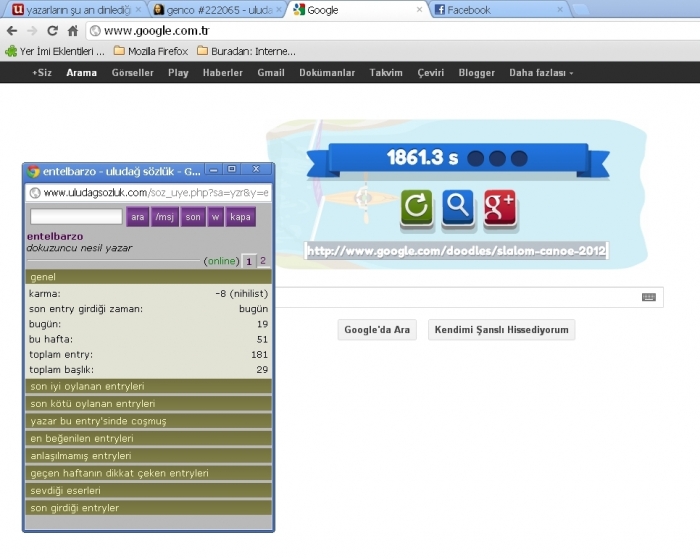The image size is (700, 559).
Task: Click the Google'da Ara button
Action: point(377,330)
